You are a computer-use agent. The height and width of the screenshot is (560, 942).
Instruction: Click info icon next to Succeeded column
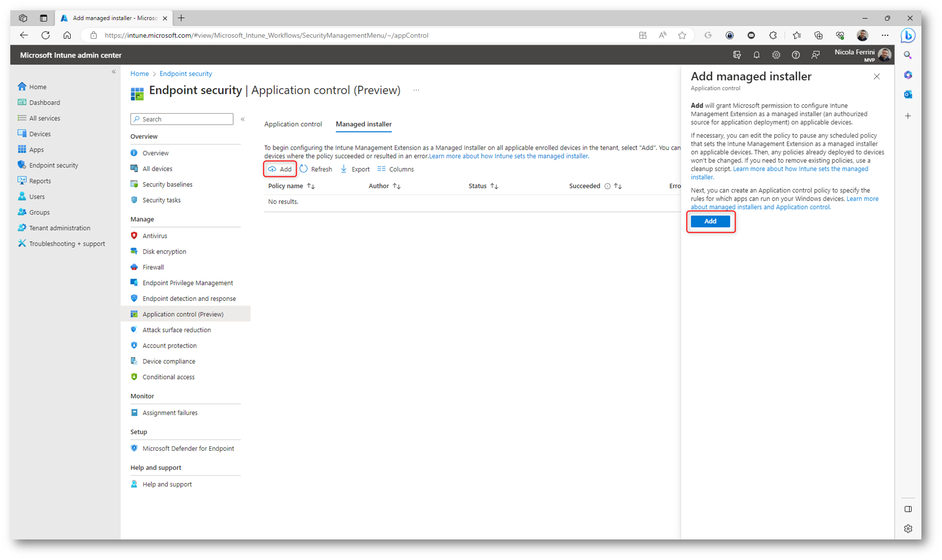click(607, 186)
